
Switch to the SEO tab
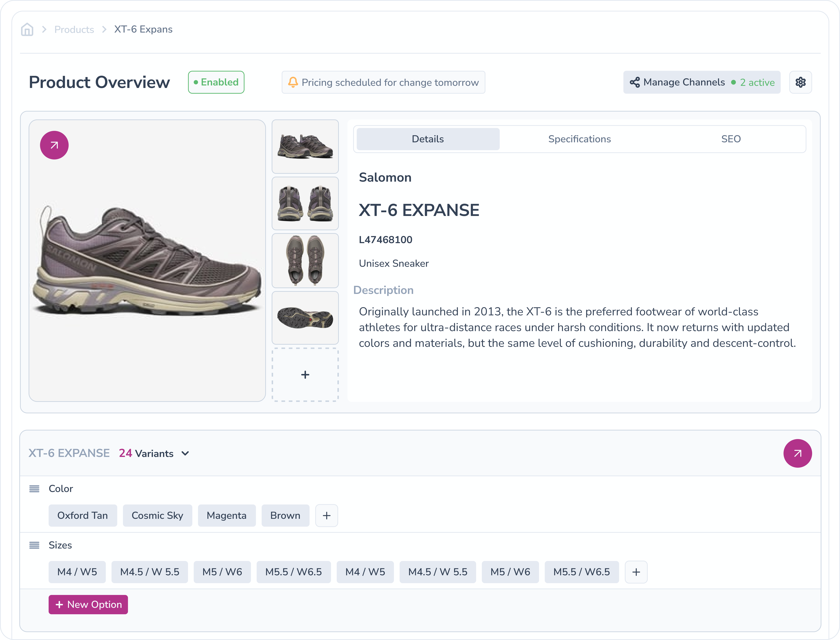click(731, 139)
